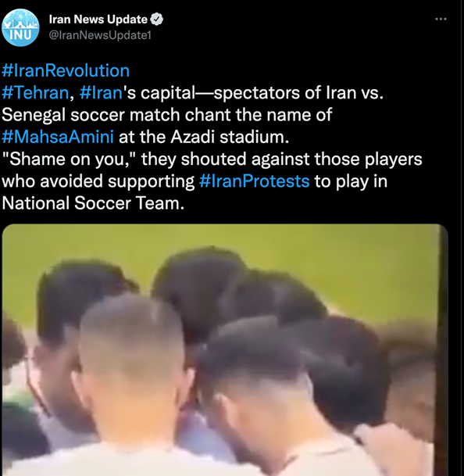Open the INU profile avatar

[x=20, y=27]
